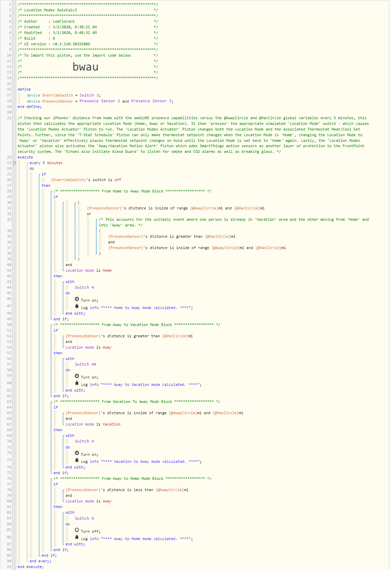
Task: Click the gutter icon beside line 23
Action: click(15, 163)
